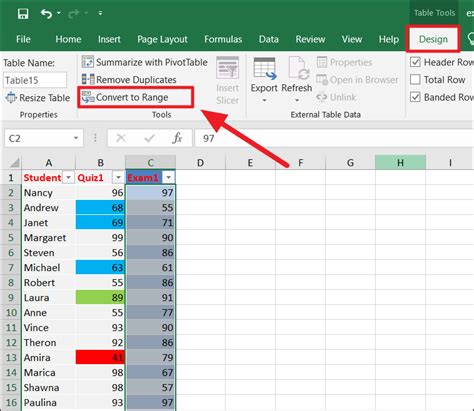The width and height of the screenshot is (474, 411).
Task: Click the cell containing Paulina
Action: click(x=49, y=403)
